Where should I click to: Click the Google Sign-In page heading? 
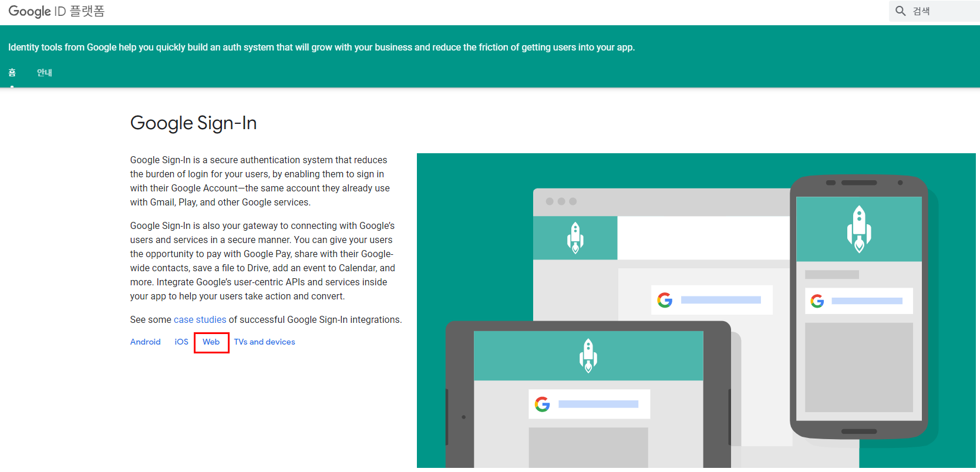193,123
